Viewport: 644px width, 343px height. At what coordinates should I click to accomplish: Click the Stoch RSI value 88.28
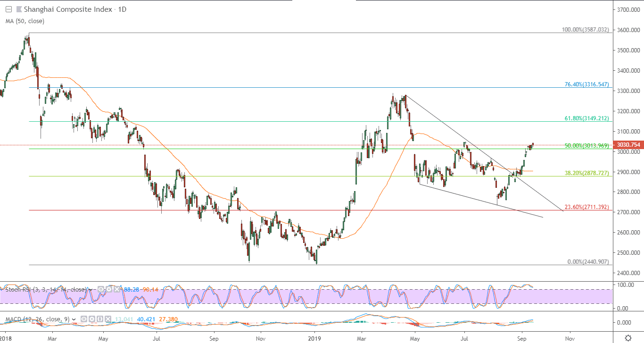[x=132, y=289]
